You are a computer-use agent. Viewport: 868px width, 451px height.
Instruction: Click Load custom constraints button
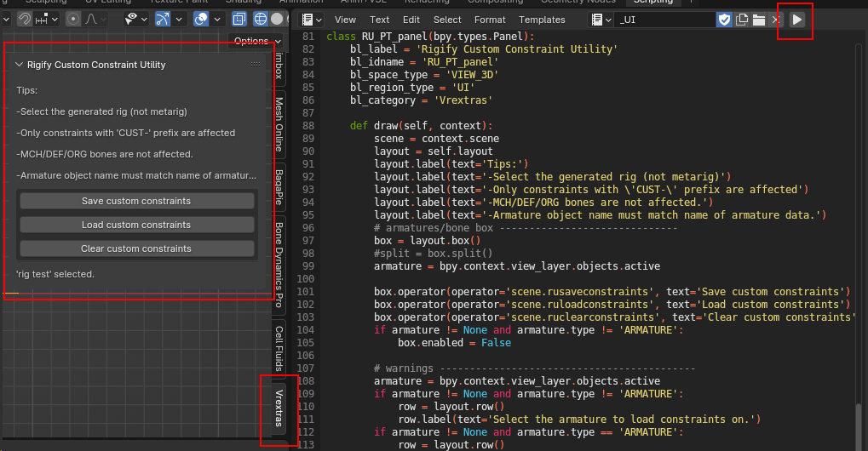point(137,225)
